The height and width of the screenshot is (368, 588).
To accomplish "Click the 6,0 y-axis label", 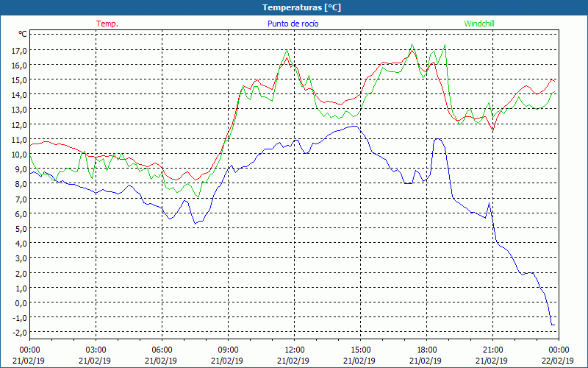I will tap(21, 213).
